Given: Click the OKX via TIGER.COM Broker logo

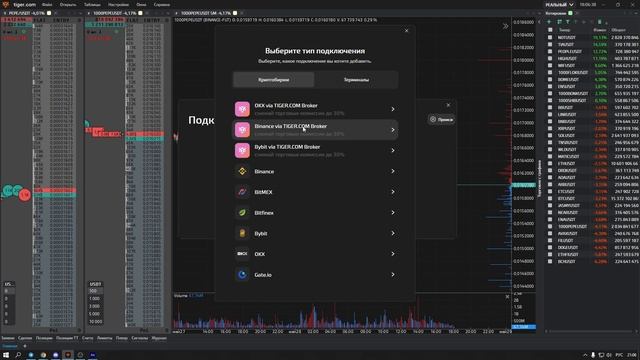Looking at the screenshot, I should [242, 109].
